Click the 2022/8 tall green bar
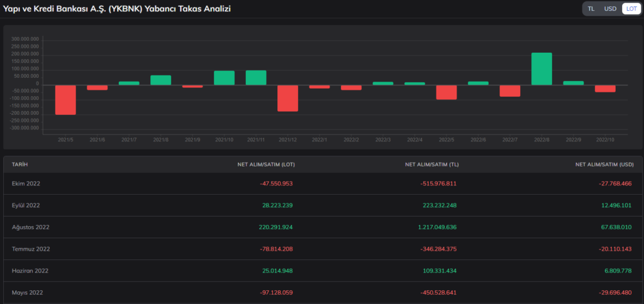Screen dimensions: 644x304 click(541, 69)
